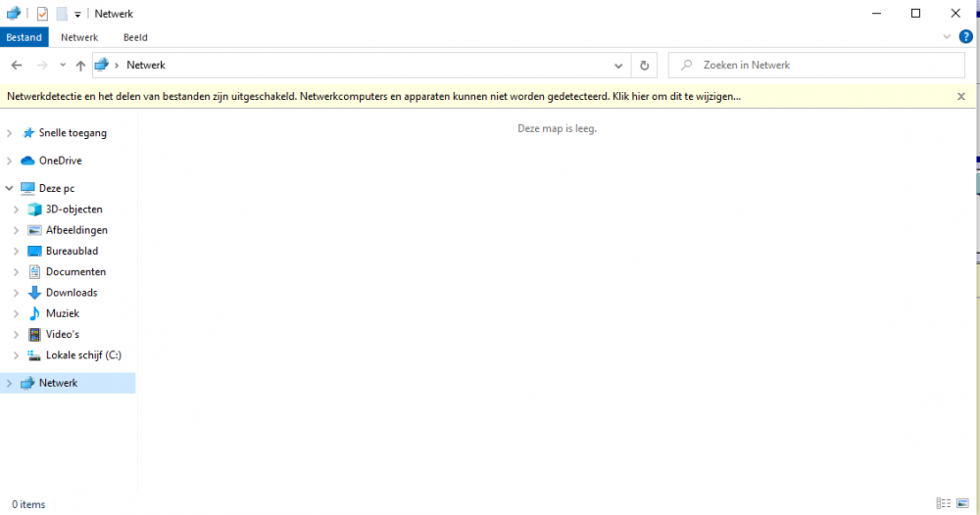Click the Forward navigation arrow
Screen dimensions: 980x515
[x=42, y=65]
